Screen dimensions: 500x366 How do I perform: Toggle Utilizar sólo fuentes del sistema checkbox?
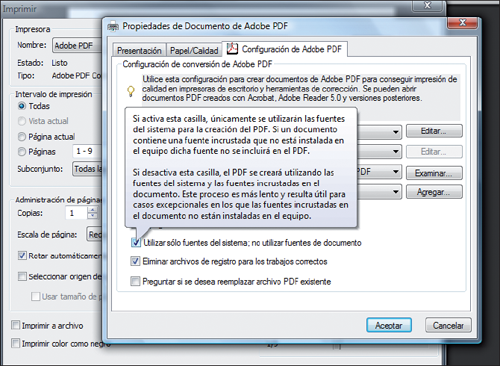[x=135, y=242]
